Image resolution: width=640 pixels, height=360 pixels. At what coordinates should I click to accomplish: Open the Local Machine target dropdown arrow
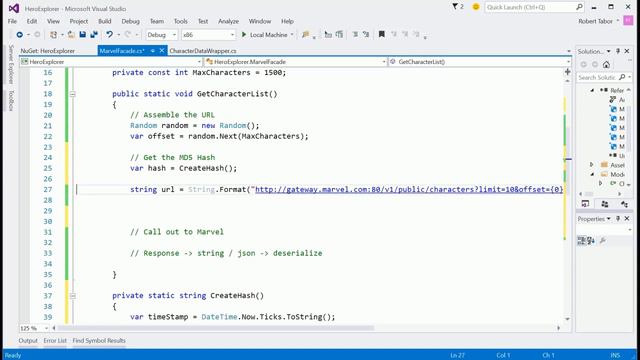tap(292, 35)
